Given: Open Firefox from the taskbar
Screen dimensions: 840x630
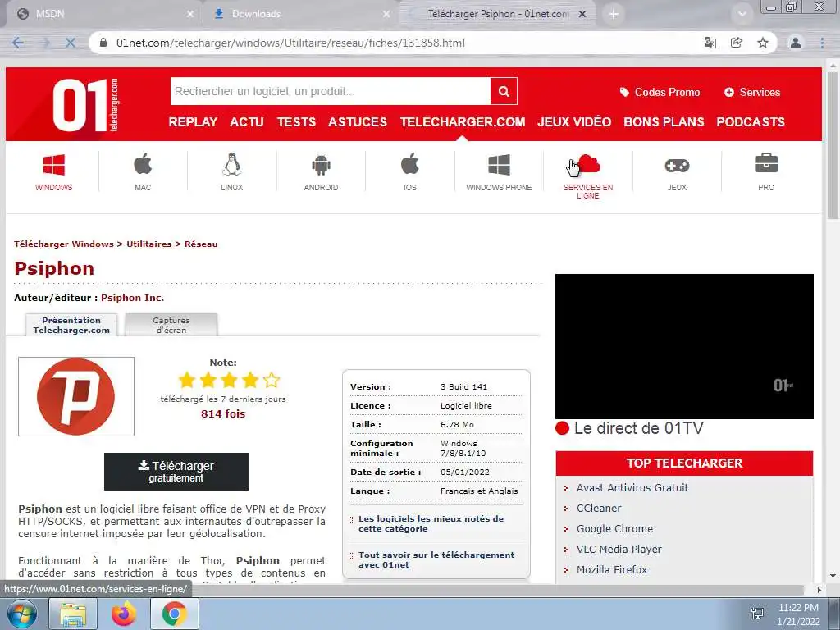Looking at the screenshot, I should click(124, 614).
